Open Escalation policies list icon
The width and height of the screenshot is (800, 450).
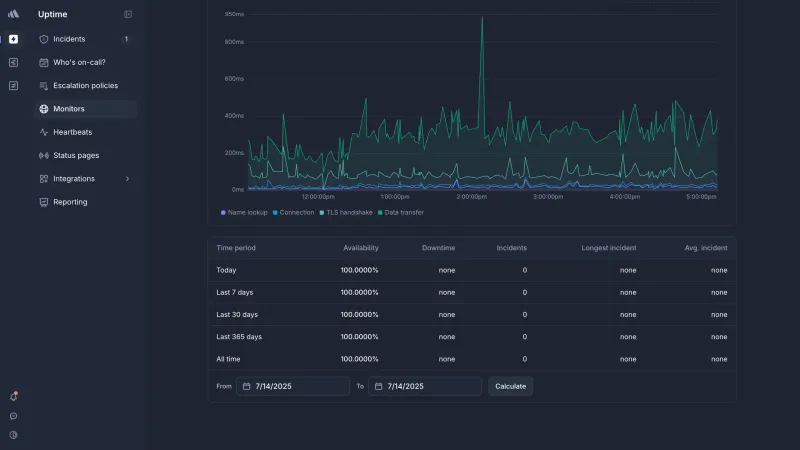pyautogui.click(x=44, y=86)
